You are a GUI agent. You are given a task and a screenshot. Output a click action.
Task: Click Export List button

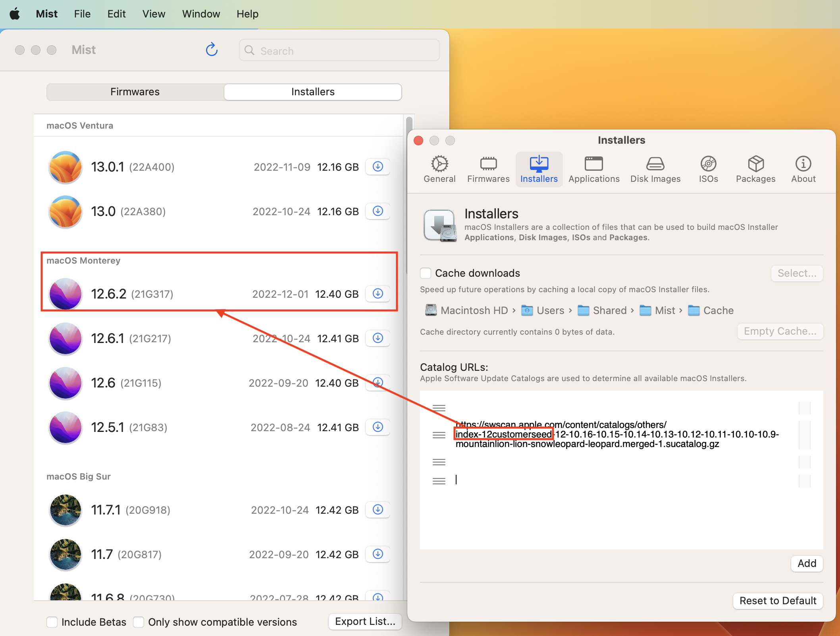point(365,621)
